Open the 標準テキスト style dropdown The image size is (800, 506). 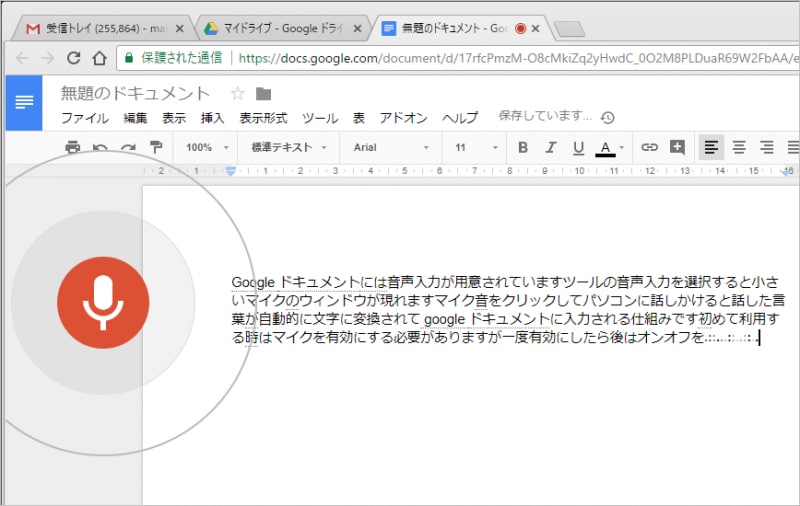click(x=289, y=147)
